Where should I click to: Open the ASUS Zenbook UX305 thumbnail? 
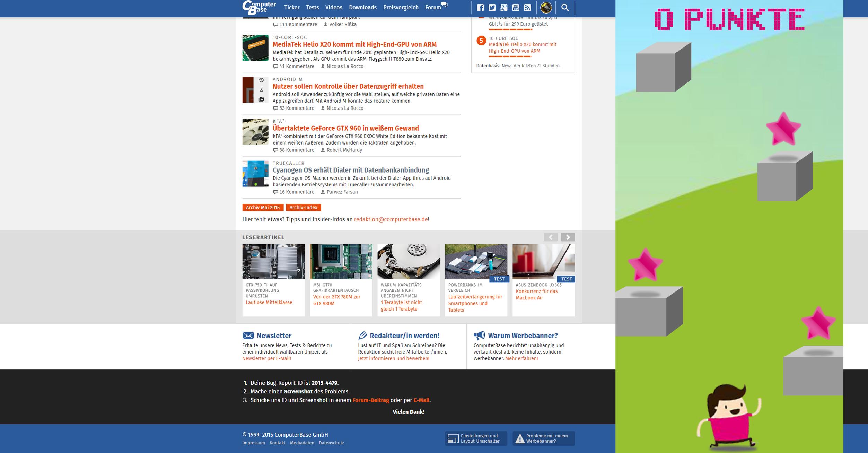543,261
